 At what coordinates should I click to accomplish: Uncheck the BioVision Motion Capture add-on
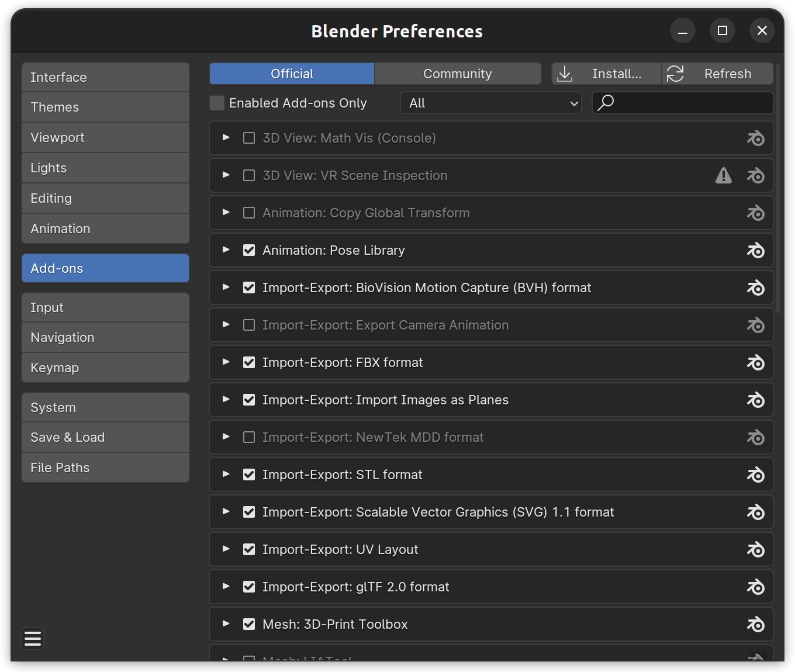[249, 287]
